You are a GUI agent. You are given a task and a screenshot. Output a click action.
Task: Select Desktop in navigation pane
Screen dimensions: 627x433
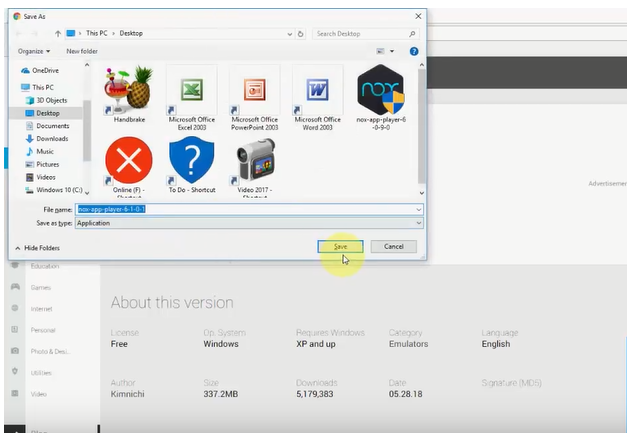pyautogui.click(x=43, y=113)
